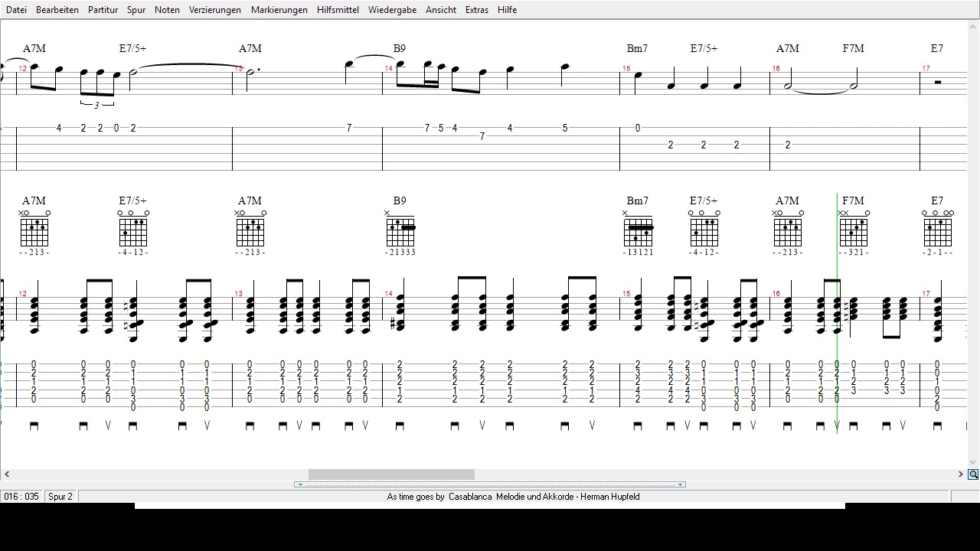The width and height of the screenshot is (980, 551).
Task: Click measure number 13 on the chord track staff
Action: [239, 294]
